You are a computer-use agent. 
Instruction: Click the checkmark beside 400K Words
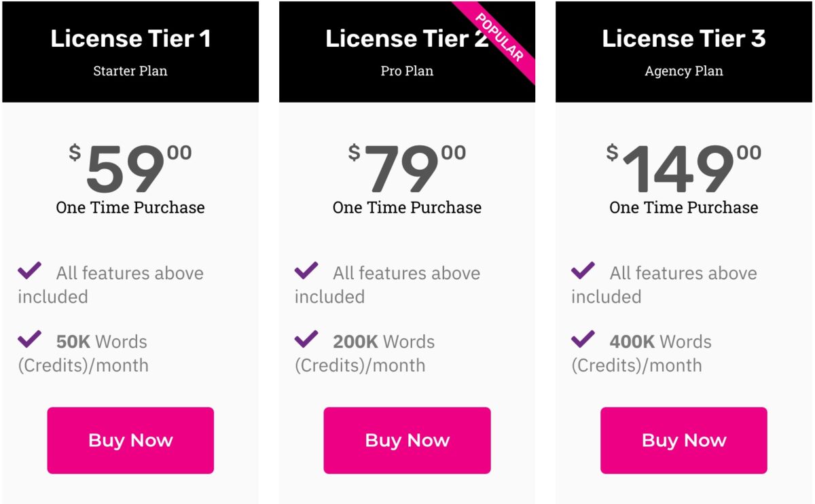[x=583, y=340]
